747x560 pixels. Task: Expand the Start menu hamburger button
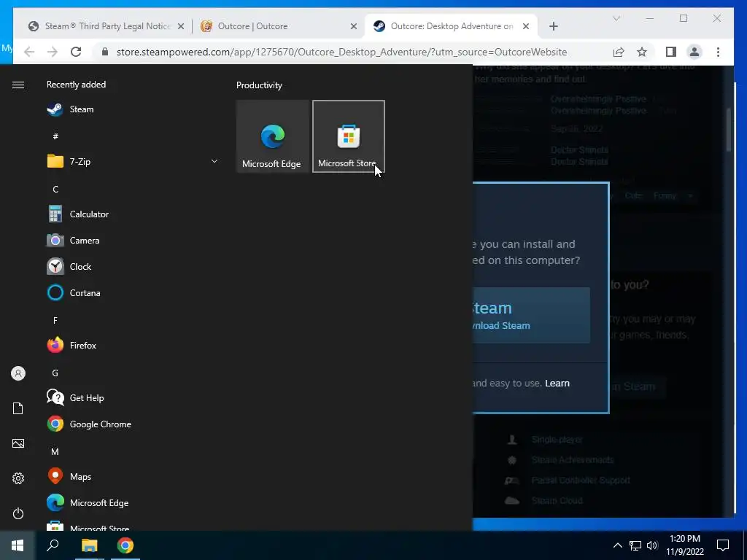click(x=18, y=85)
